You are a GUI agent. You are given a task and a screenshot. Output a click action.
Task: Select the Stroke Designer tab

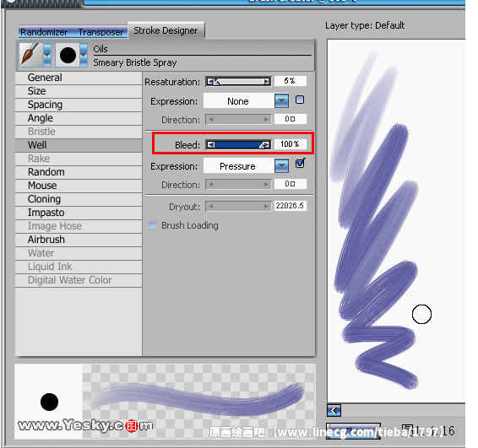[x=166, y=30]
